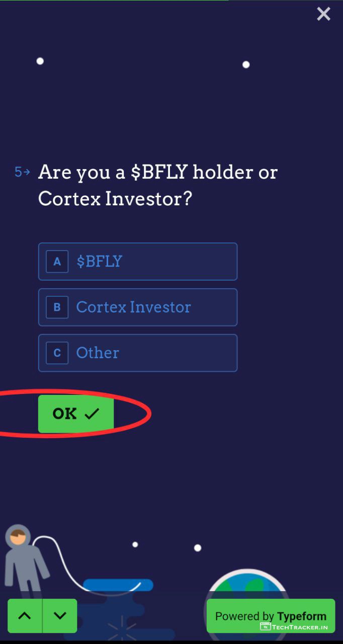Select the $BFLY answer option

click(137, 262)
